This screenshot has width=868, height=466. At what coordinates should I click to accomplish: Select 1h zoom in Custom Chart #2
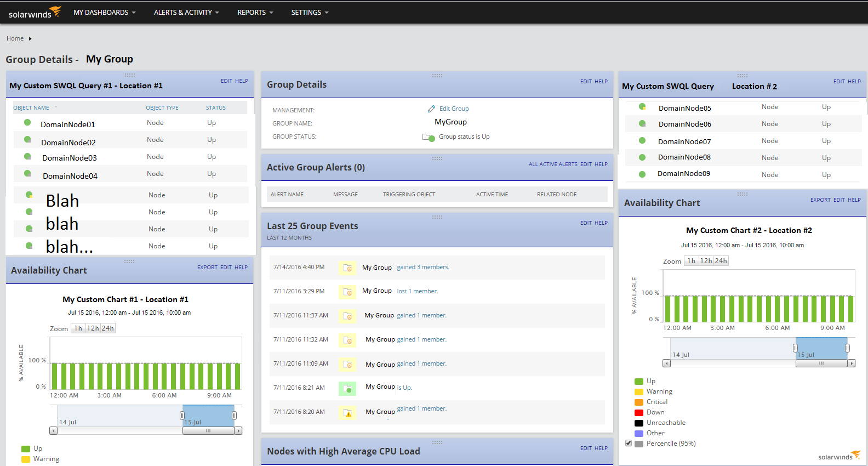pyautogui.click(x=692, y=261)
